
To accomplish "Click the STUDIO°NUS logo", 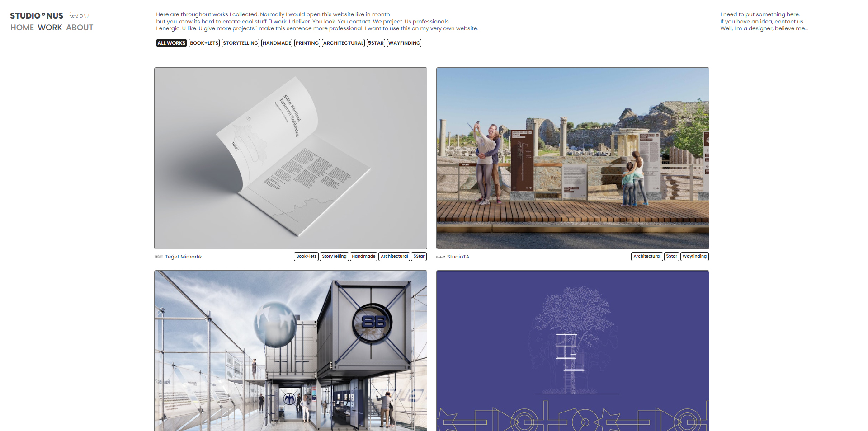I will 37,16.
